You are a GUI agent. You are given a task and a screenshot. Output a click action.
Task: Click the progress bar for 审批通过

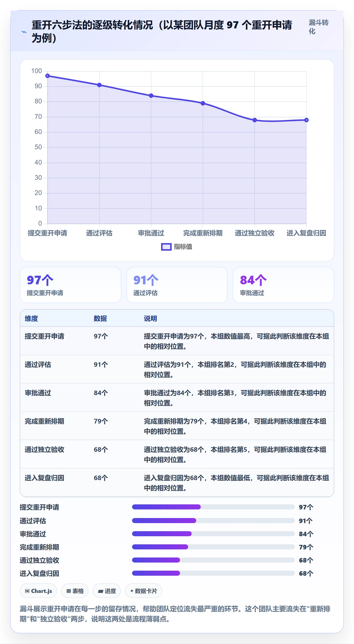point(213,534)
